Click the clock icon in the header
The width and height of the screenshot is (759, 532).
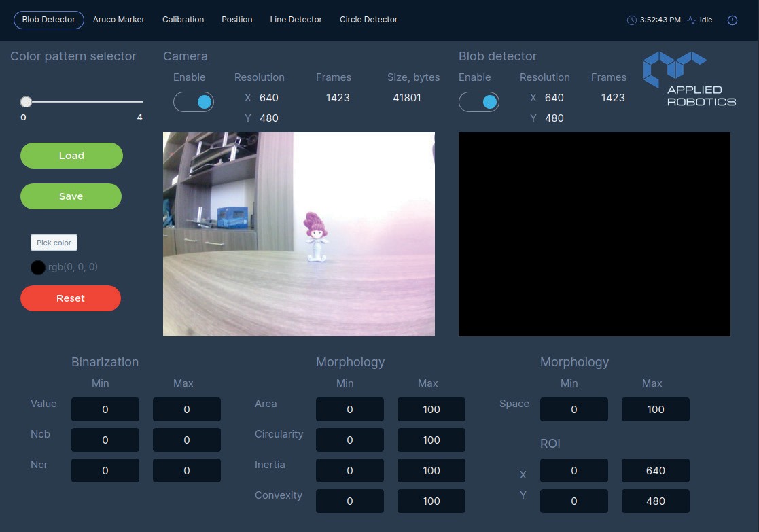[x=632, y=20]
